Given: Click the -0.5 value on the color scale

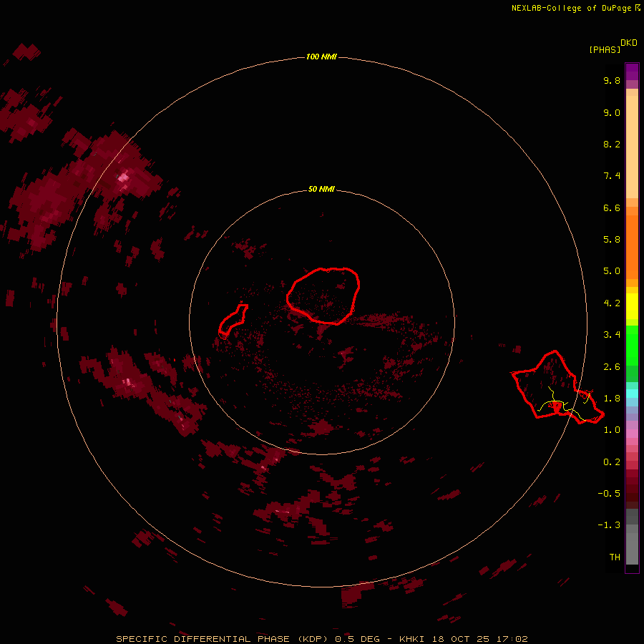Looking at the screenshot, I should tap(609, 494).
